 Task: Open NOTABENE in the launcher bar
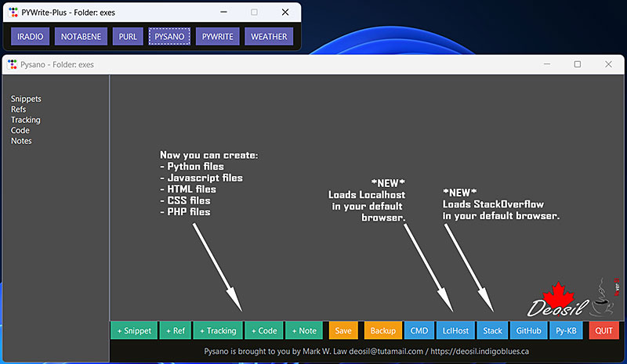click(82, 36)
